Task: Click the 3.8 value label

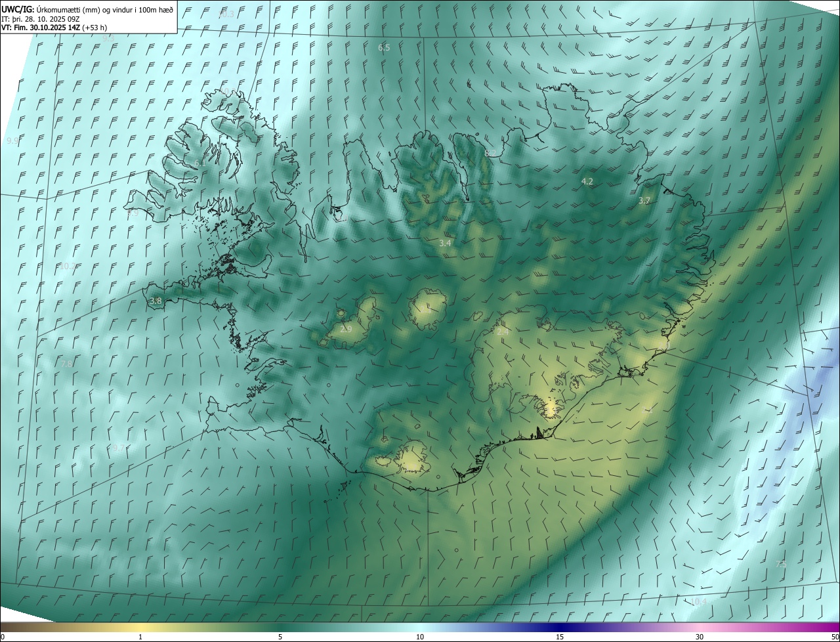Action: [156, 301]
